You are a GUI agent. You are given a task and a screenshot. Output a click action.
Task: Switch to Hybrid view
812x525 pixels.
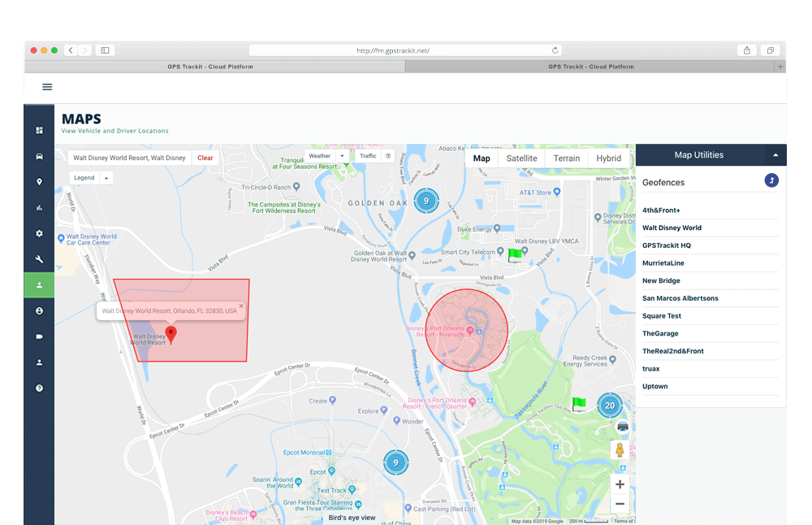[x=608, y=158]
